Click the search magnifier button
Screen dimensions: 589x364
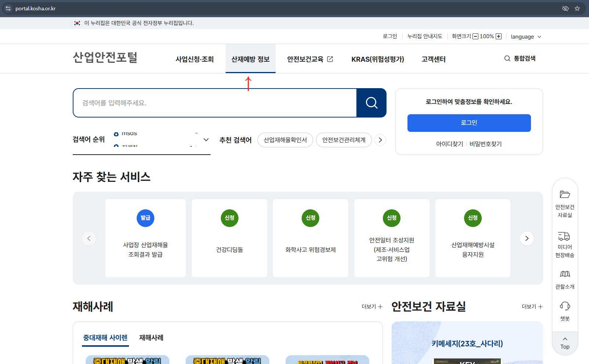tap(371, 103)
